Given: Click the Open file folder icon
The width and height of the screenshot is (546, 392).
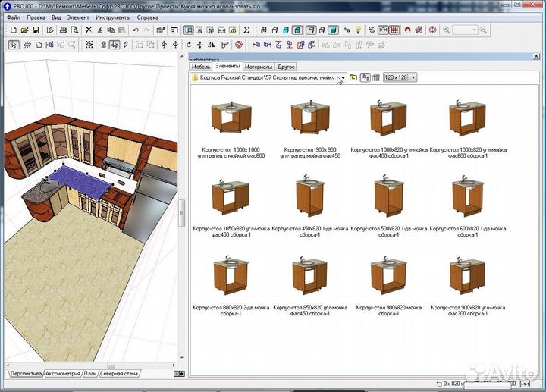Looking at the screenshot, I should point(25,30).
